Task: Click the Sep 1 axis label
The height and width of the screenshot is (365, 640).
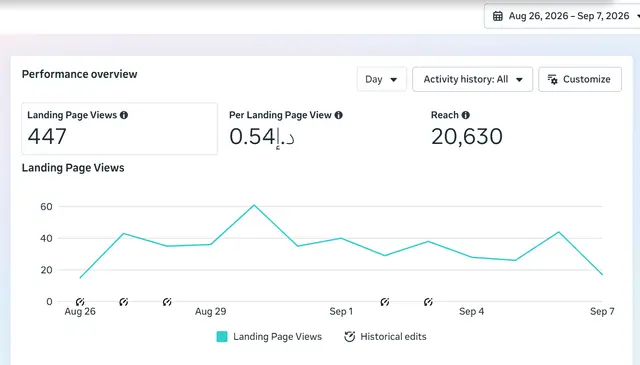Action: coord(341,312)
